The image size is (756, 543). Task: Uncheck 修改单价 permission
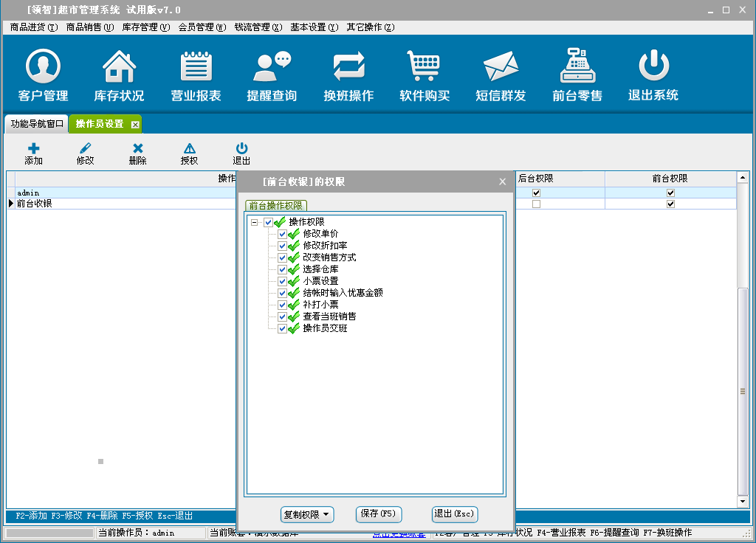[283, 234]
